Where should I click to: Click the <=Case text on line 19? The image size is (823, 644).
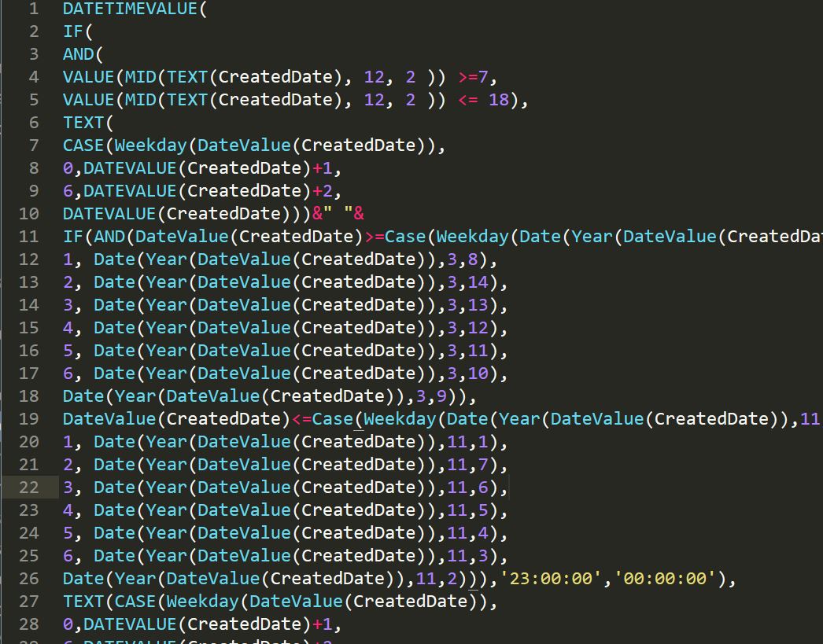pos(323,419)
